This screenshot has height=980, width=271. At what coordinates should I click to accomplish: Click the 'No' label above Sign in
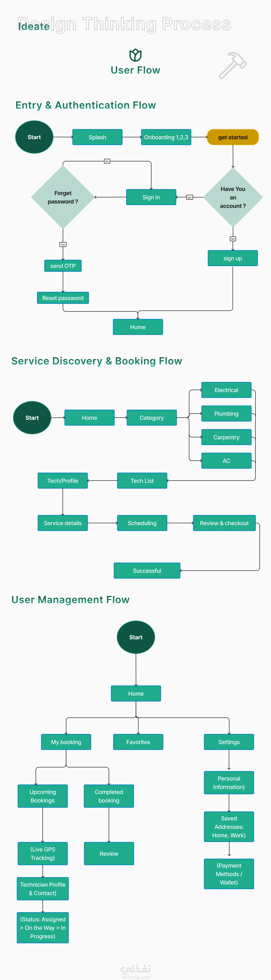tap(107, 161)
